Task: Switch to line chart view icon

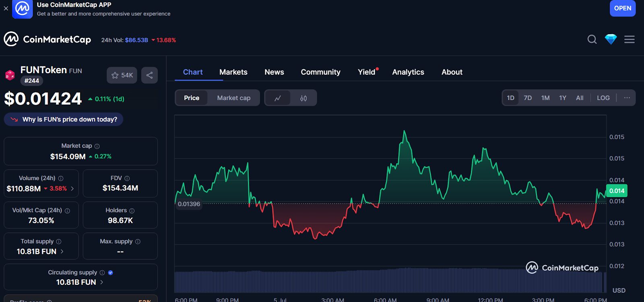Action: pyautogui.click(x=278, y=98)
